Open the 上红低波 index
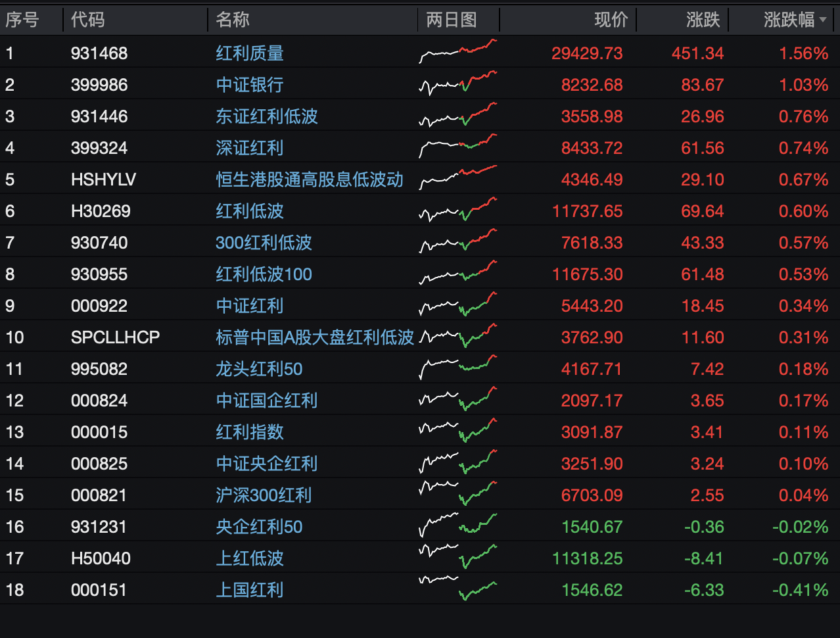840x638 pixels. click(250, 558)
